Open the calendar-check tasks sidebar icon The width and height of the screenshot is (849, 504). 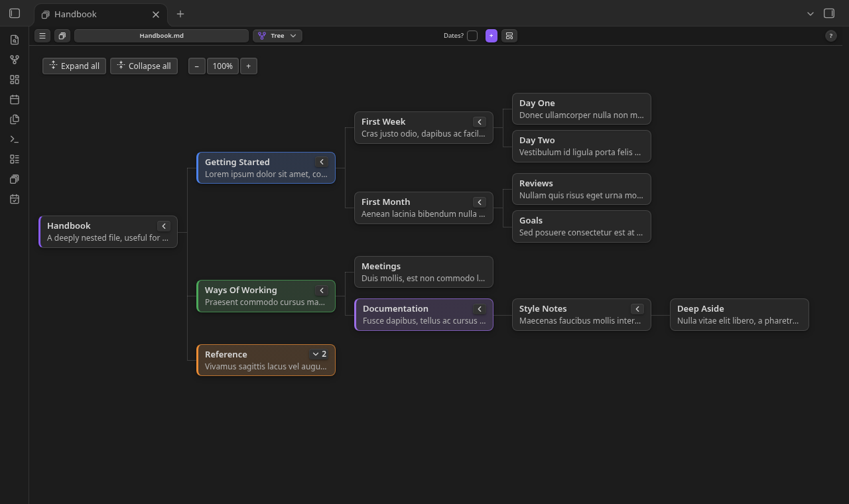pos(15,199)
